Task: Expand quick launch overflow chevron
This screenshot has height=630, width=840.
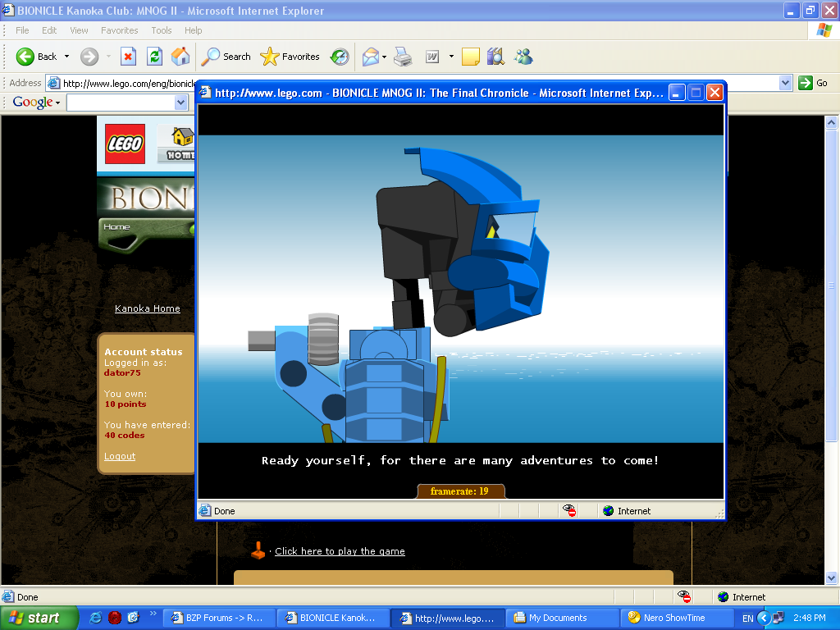Action: (153, 614)
